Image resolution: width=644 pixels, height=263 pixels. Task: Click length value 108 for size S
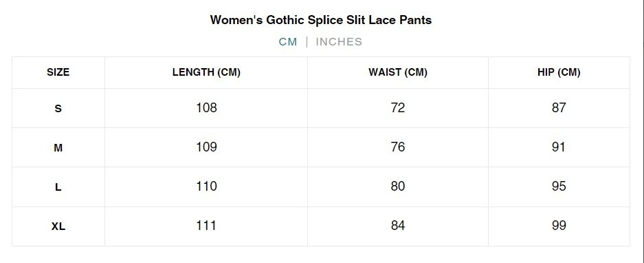pos(206,108)
